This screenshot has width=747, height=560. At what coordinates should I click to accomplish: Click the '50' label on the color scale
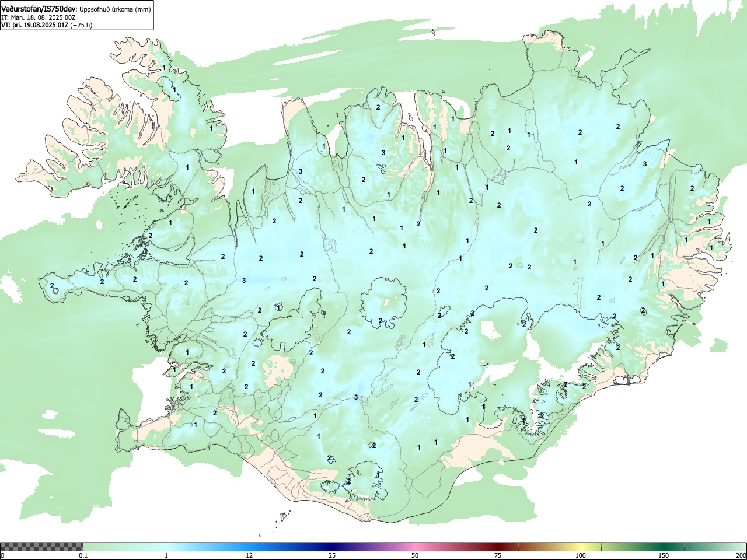point(414,555)
